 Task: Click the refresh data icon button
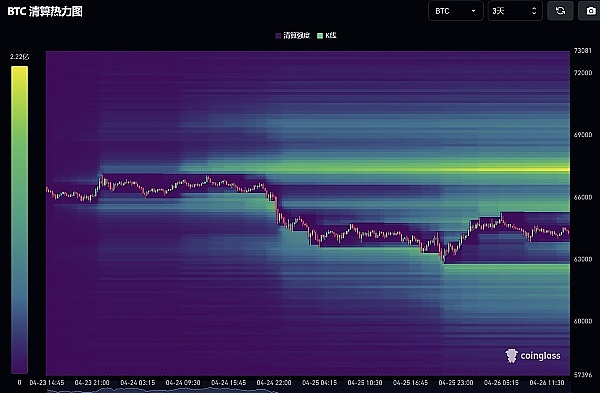tap(560, 11)
